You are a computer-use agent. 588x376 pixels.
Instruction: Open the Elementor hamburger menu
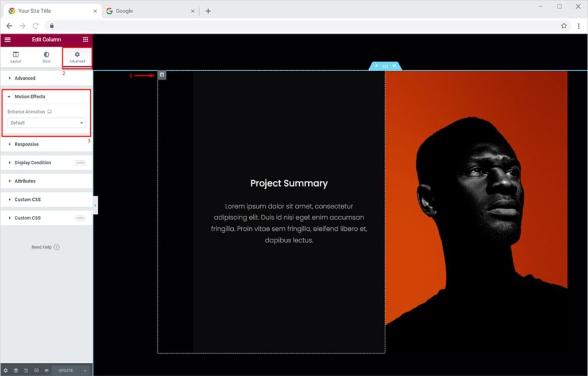[7, 40]
